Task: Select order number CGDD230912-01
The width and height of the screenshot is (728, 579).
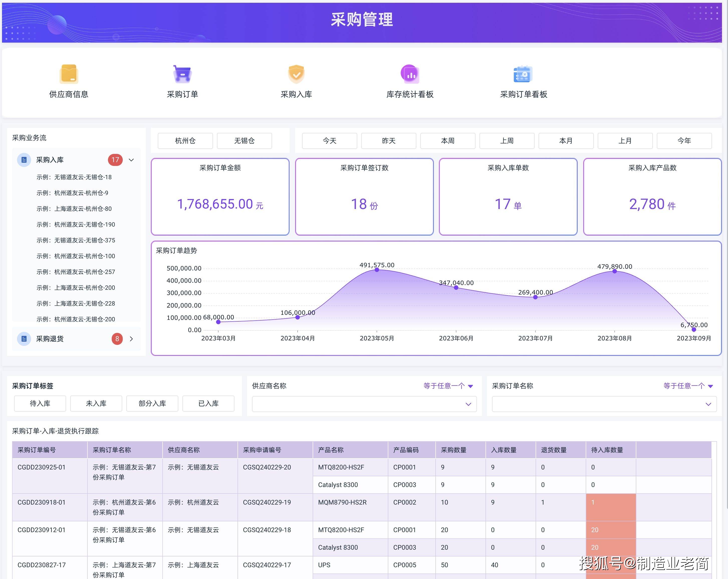Action: point(42,530)
